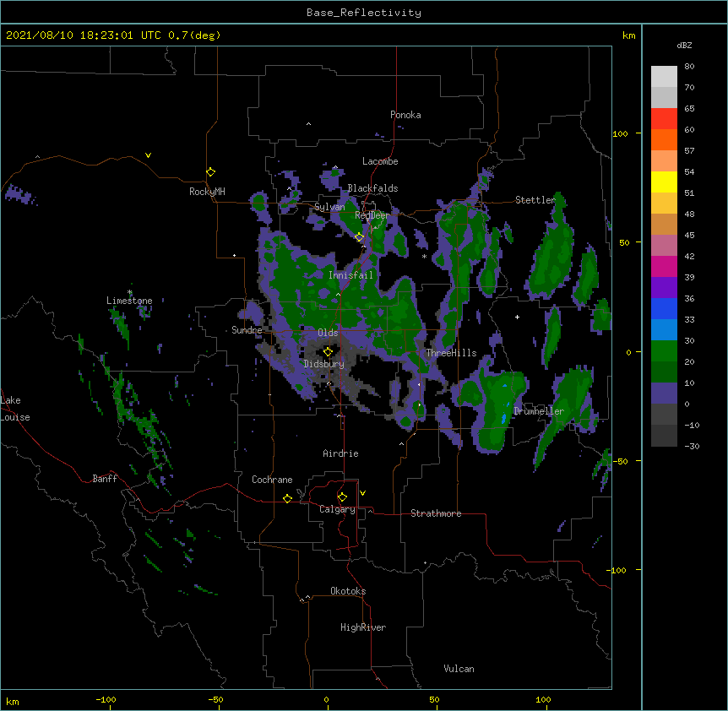Click the Limestone label
Screen dimensions: 728x711
click(129, 301)
